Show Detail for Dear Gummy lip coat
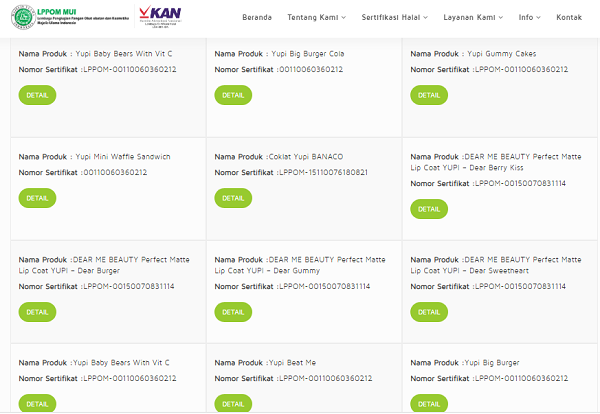Screen dimensions: 600x414 click(x=233, y=312)
